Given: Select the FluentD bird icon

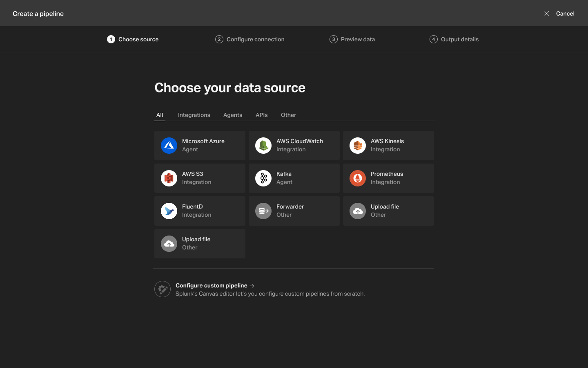Looking at the screenshot, I should pos(169,211).
